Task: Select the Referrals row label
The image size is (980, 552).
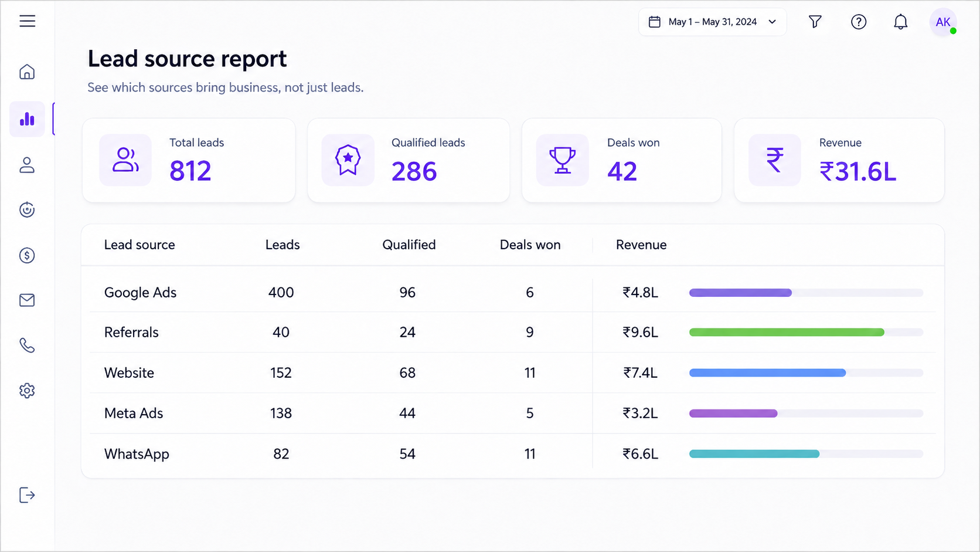Action: point(131,333)
